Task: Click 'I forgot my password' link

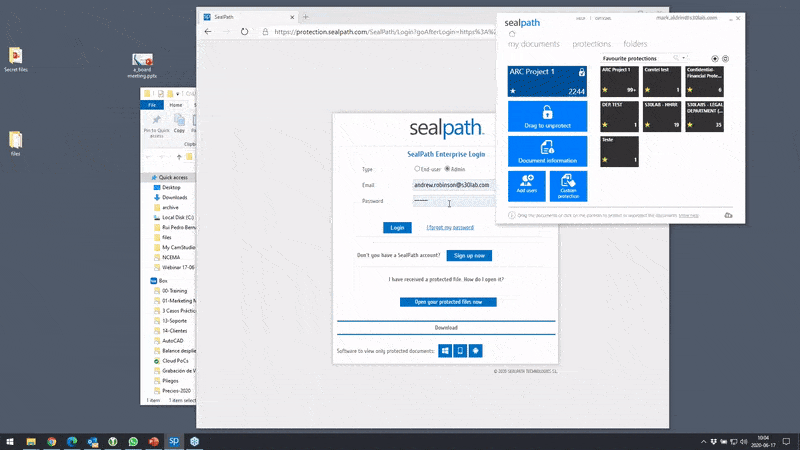Action: tap(450, 228)
